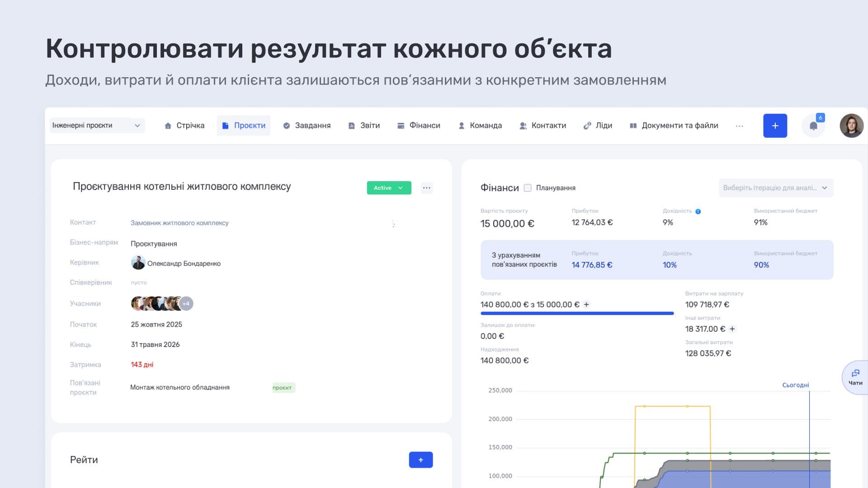
Task: Click the пусто co-manager field
Action: tap(139, 282)
